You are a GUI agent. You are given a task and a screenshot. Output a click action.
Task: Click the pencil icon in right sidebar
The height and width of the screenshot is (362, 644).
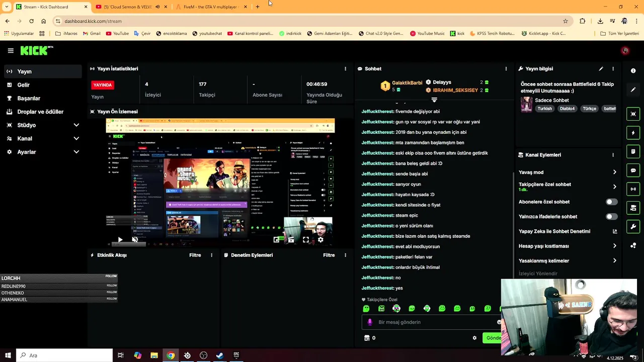point(633,89)
